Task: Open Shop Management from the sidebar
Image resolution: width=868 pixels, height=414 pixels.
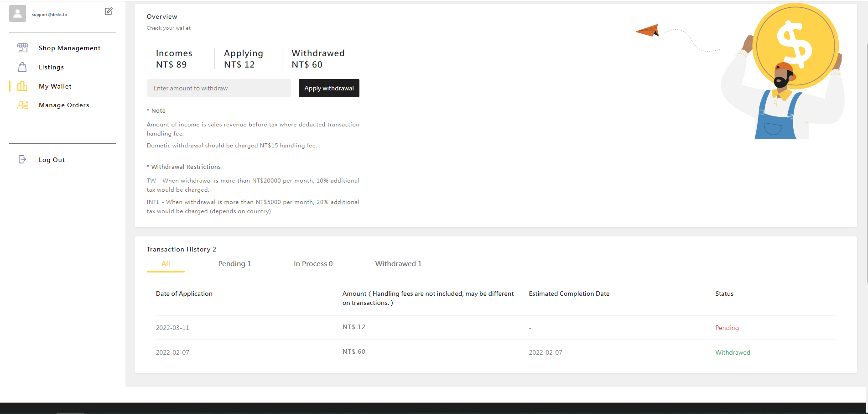Action: tap(69, 48)
